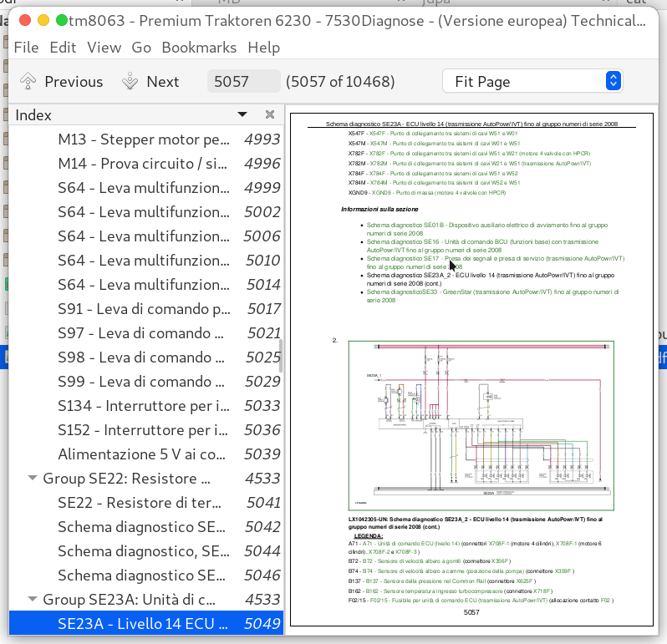Open the Go menu
This screenshot has height=644, width=667.
pyautogui.click(x=141, y=48)
